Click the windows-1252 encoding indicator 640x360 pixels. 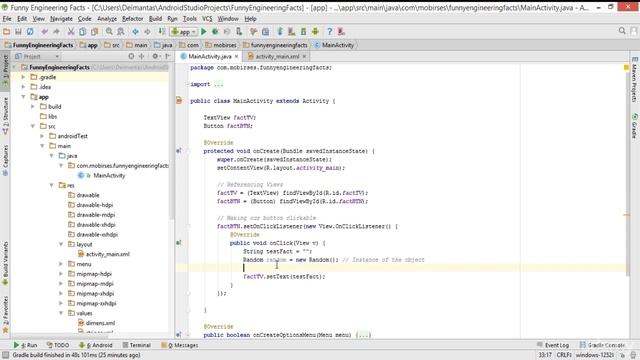(595, 355)
